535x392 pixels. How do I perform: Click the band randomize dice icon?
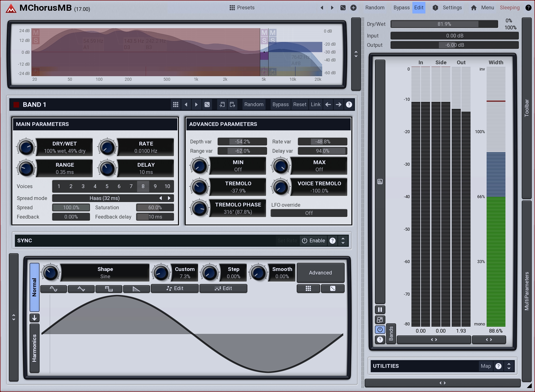(x=207, y=105)
